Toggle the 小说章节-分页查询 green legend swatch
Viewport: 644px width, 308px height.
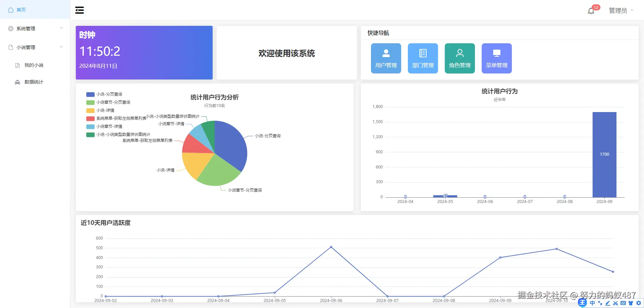pyautogui.click(x=90, y=102)
